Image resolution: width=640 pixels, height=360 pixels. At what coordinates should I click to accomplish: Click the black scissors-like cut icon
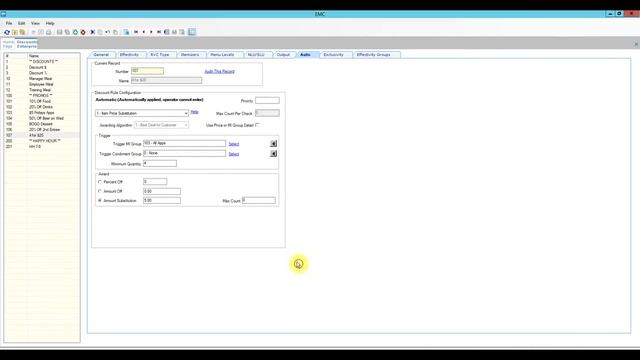[x=93, y=32]
